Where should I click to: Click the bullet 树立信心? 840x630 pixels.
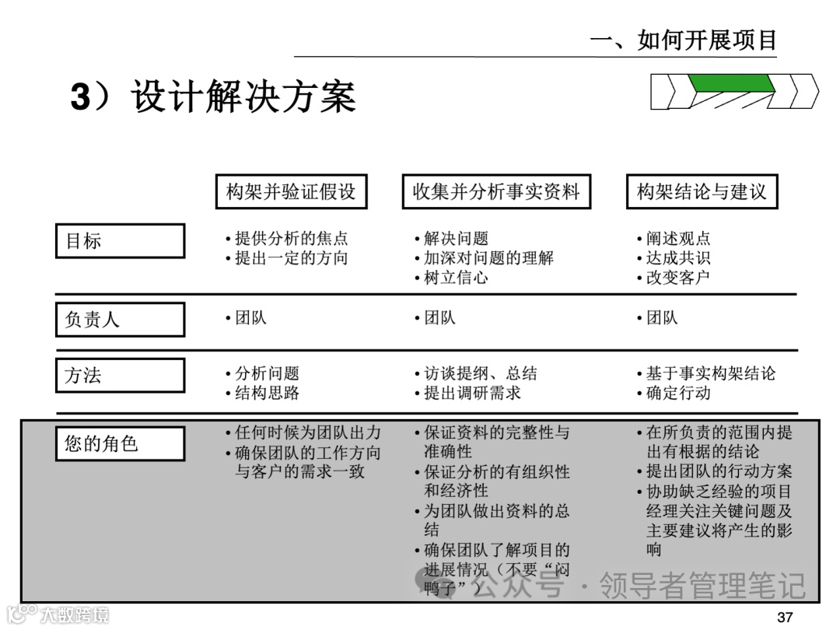(451, 278)
